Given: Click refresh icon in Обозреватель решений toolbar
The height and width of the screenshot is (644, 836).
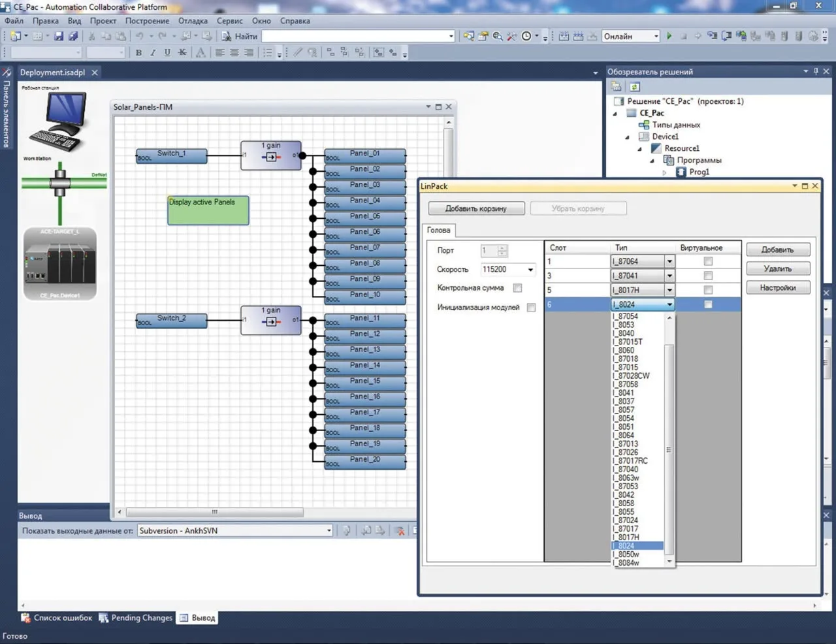Looking at the screenshot, I should [x=635, y=86].
